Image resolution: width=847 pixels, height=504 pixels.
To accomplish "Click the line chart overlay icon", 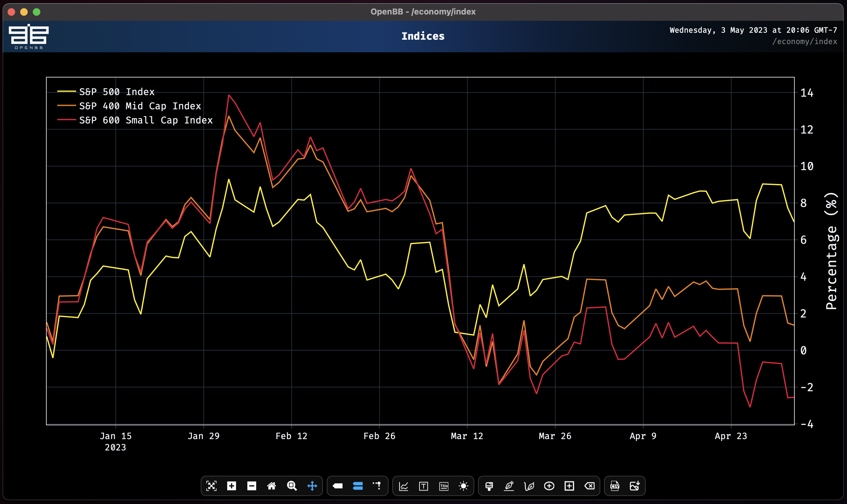I will click(x=403, y=486).
